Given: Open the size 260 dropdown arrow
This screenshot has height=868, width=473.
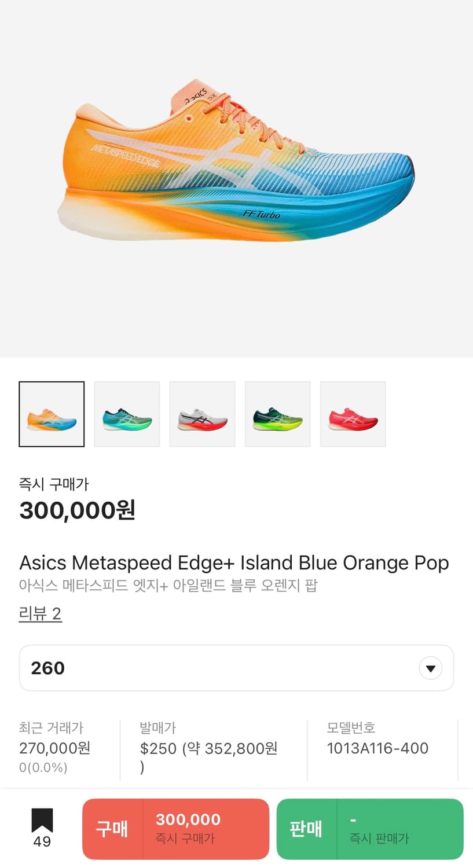Looking at the screenshot, I should point(430,668).
